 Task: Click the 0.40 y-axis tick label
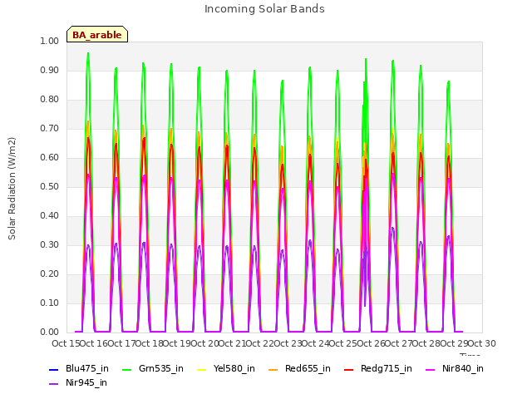pyautogui.click(x=50, y=216)
